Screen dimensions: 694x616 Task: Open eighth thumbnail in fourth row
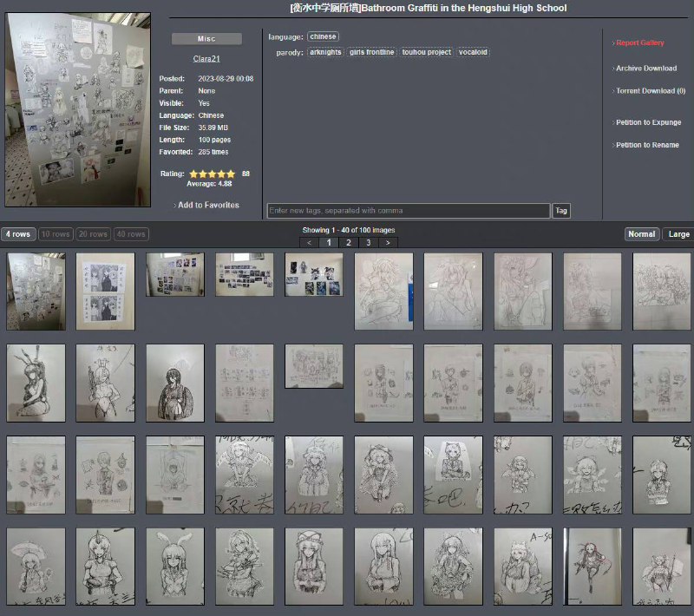523,567
